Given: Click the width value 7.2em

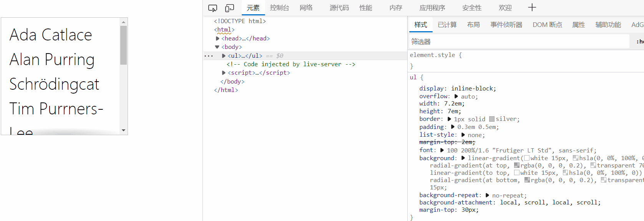Looking at the screenshot, I should click(453, 104).
